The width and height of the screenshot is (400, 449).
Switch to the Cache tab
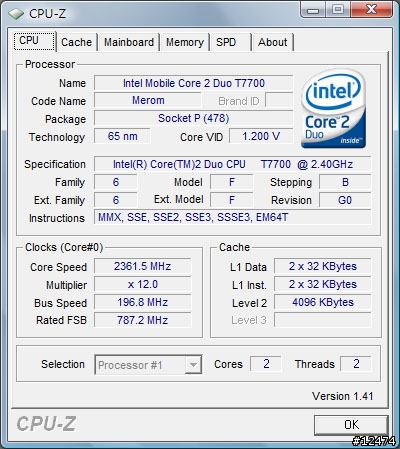(77, 42)
